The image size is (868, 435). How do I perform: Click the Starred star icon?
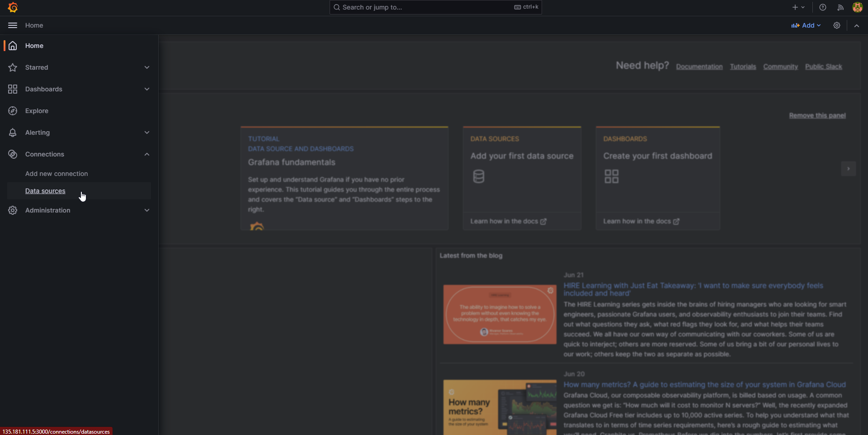13,67
